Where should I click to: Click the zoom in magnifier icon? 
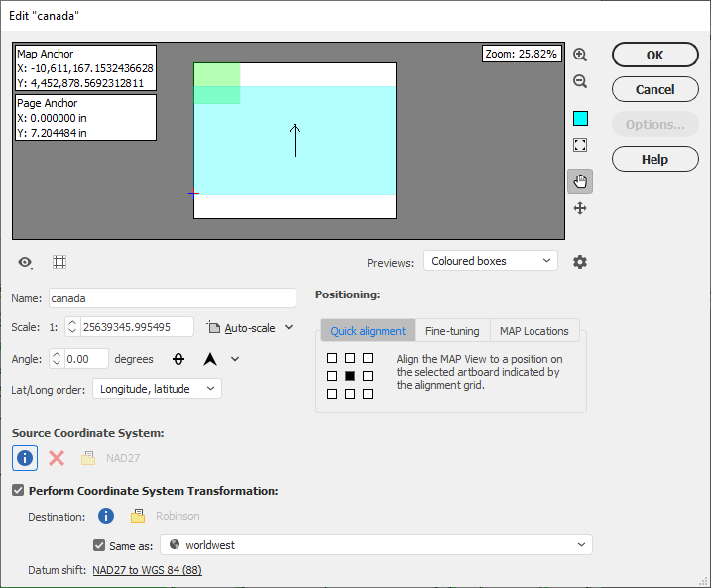[580, 55]
